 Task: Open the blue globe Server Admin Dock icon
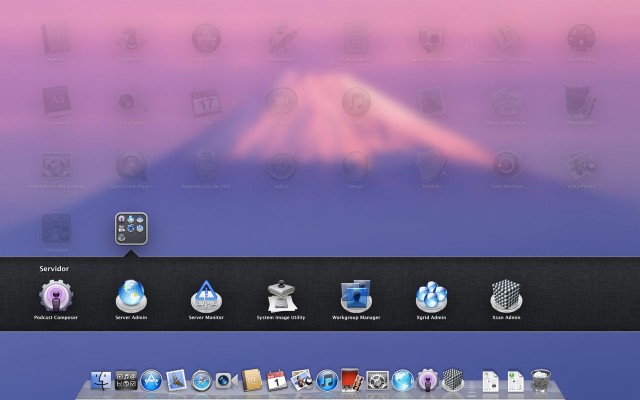pos(403,380)
